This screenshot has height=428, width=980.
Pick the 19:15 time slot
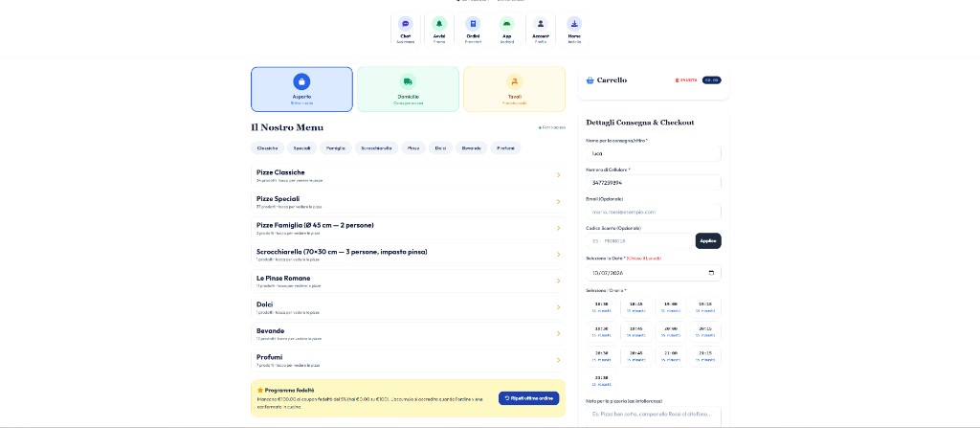(705, 306)
